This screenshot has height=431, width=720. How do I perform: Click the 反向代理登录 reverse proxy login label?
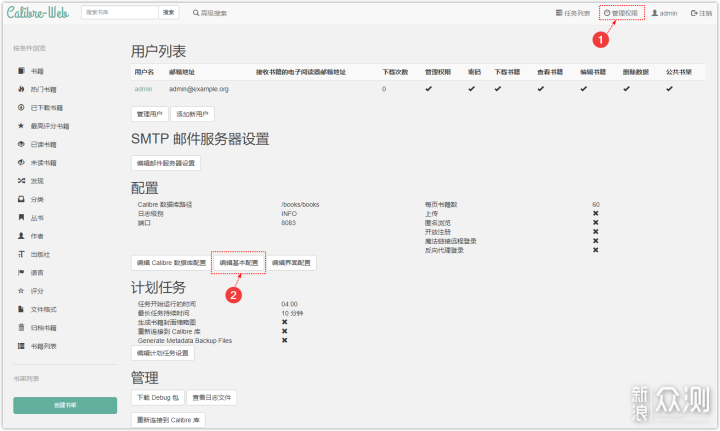point(444,251)
